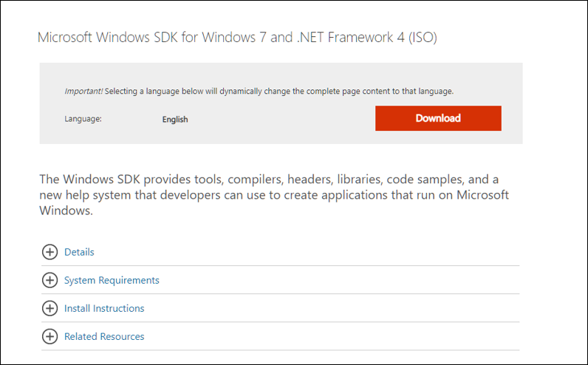Click the divider line under Install Instructions
Image resolution: width=588 pixels, height=365 pixels.
pos(280,322)
